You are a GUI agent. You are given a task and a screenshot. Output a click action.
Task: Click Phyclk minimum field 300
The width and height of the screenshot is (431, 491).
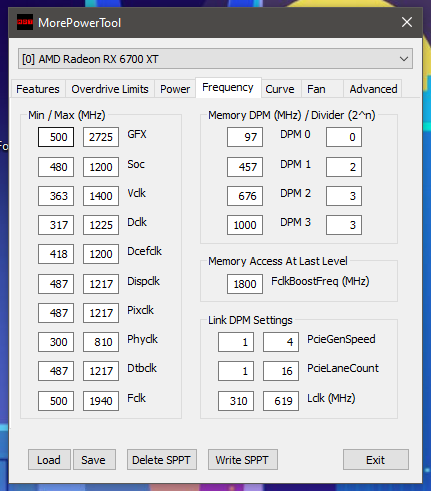[56, 342]
